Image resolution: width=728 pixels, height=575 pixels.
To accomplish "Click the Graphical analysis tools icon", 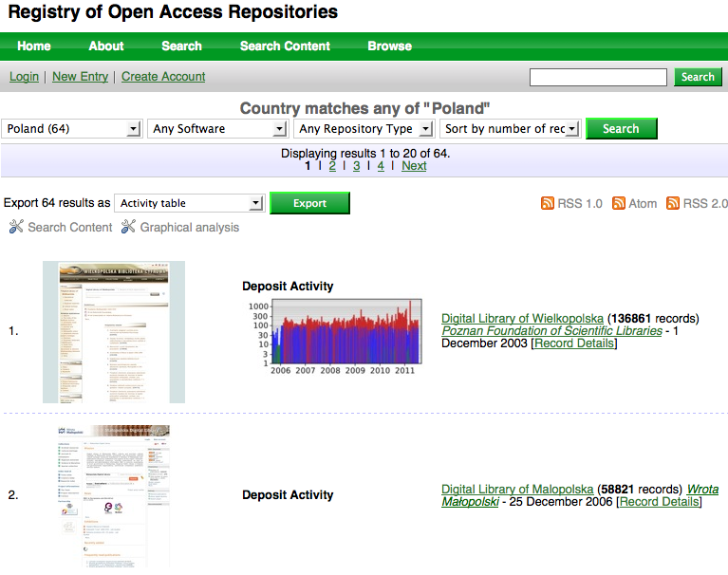I will tap(128, 227).
